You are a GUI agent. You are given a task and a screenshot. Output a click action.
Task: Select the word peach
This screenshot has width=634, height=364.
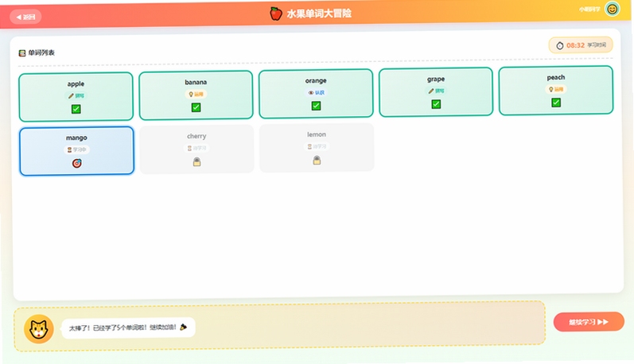(x=556, y=91)
